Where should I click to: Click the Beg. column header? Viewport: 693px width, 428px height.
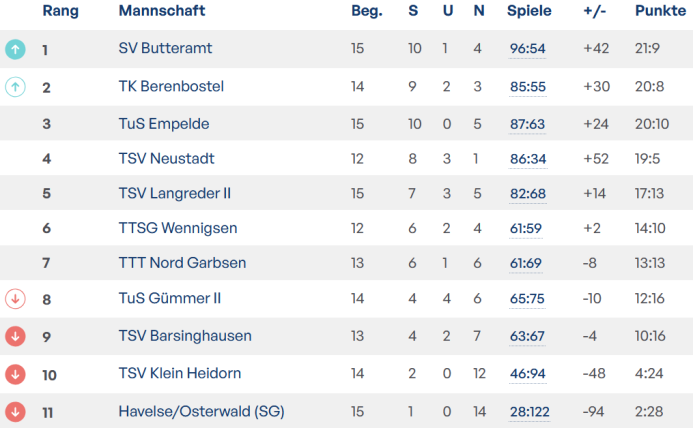(366, 11)
